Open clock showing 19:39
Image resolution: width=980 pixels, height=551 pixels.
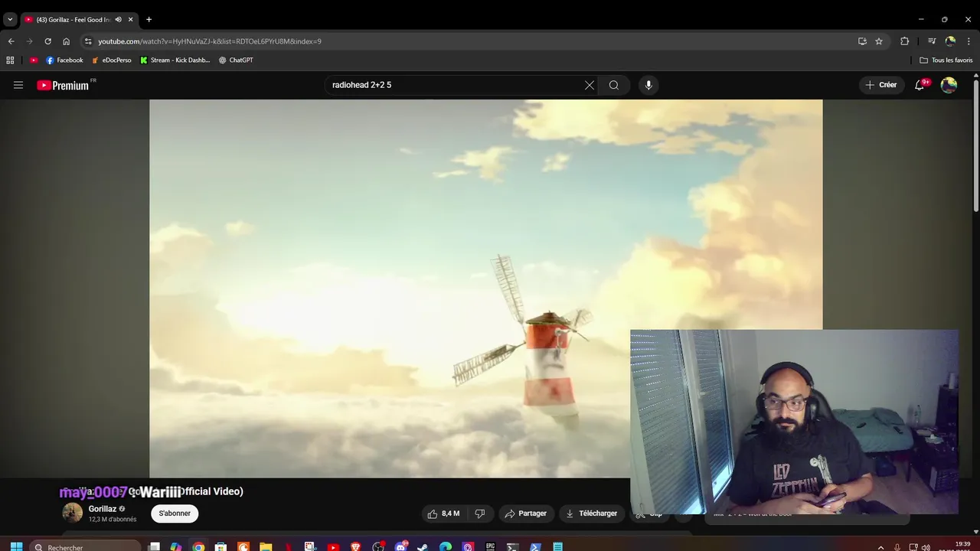pyautogui.click(x=962, y=546)
